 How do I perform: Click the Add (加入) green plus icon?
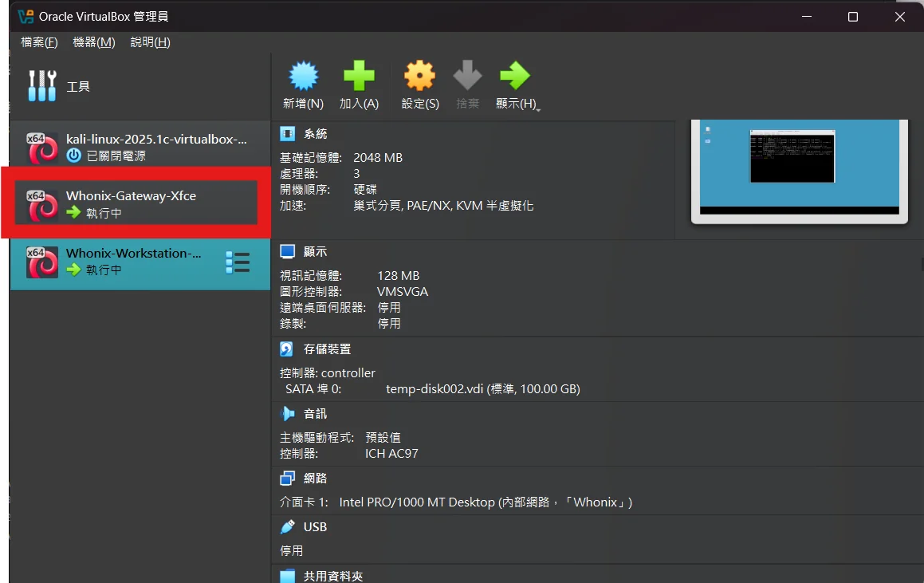coord(359,77)
